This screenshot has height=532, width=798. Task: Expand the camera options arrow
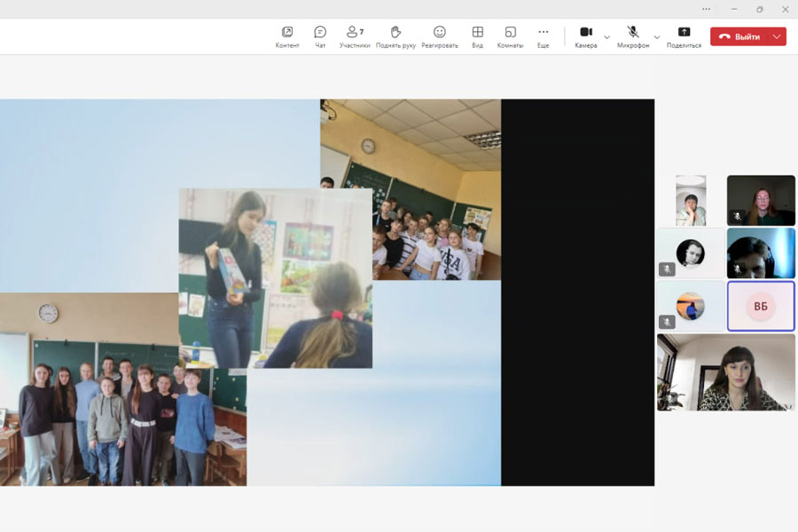click(606, 37)
